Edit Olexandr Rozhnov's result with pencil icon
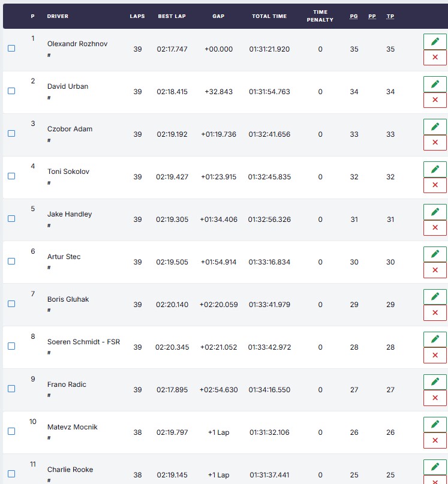The image size is (448, 484). [x=435, y=41]
